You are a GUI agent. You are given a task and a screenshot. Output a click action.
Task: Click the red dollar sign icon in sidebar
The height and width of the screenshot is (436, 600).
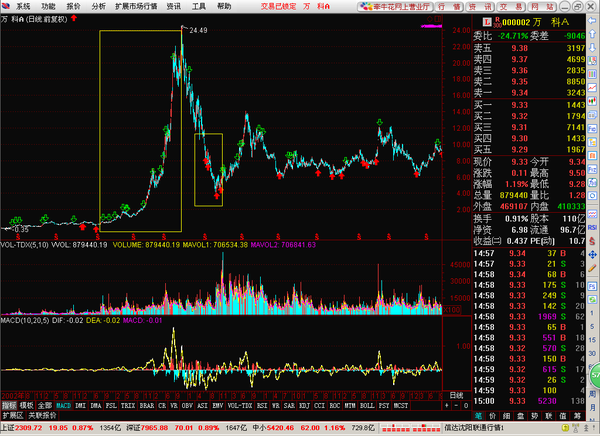(x=592, y=241)
